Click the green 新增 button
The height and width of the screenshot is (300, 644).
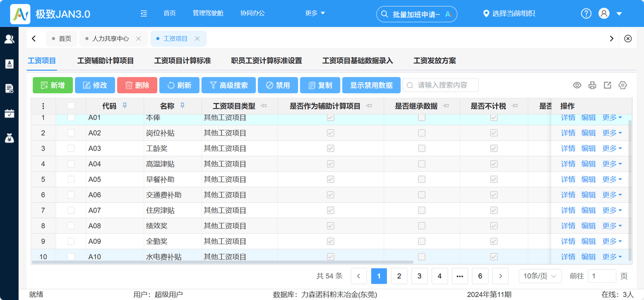point(53,85)
